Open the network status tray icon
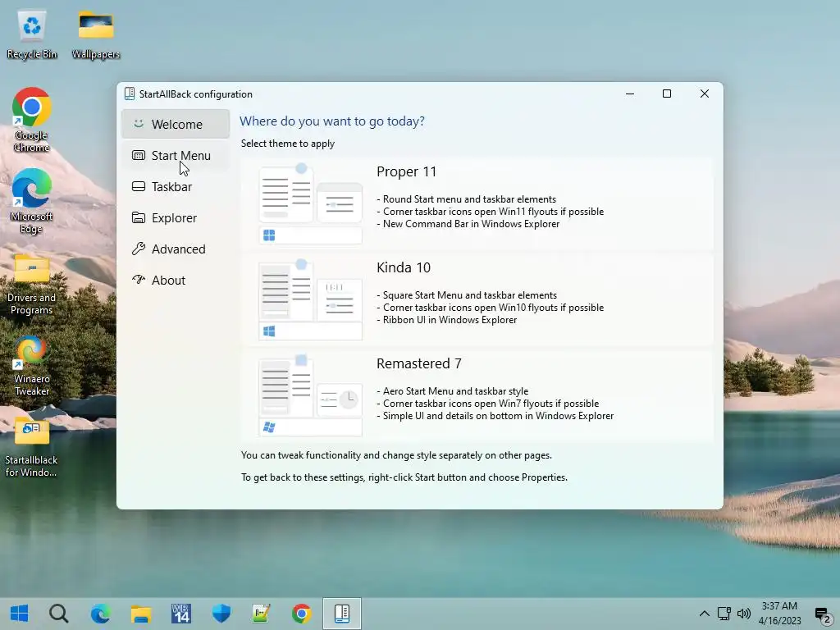This screenshot has width=840, height=630. point(724,614)
